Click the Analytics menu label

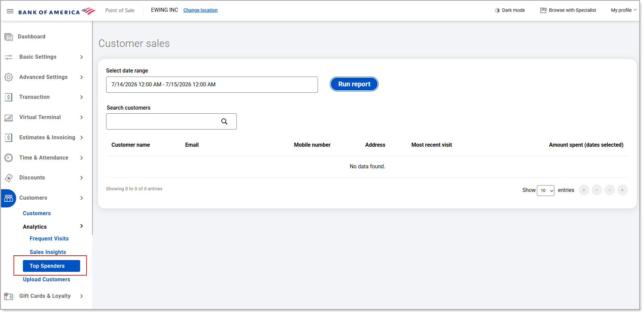(35, 227)
